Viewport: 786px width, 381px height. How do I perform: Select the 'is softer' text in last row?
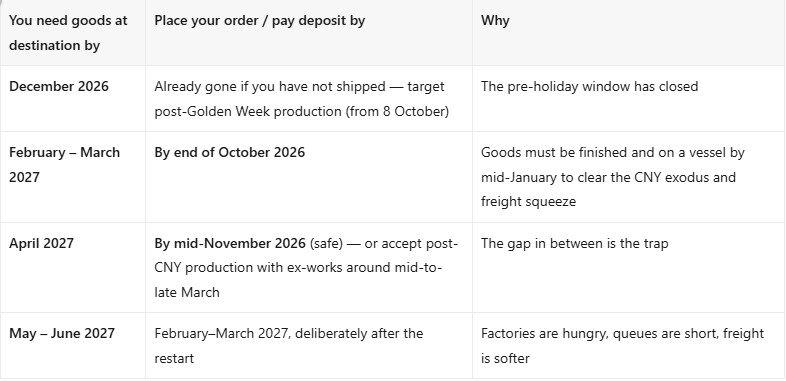[505, 358]
